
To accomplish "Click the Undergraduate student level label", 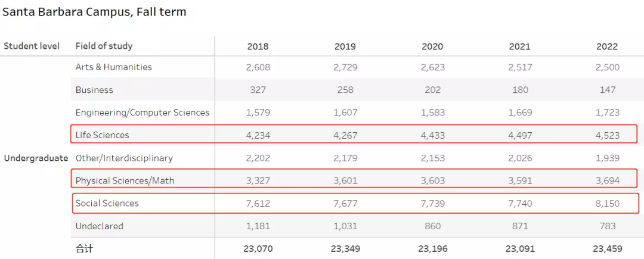I will (36, 158).
